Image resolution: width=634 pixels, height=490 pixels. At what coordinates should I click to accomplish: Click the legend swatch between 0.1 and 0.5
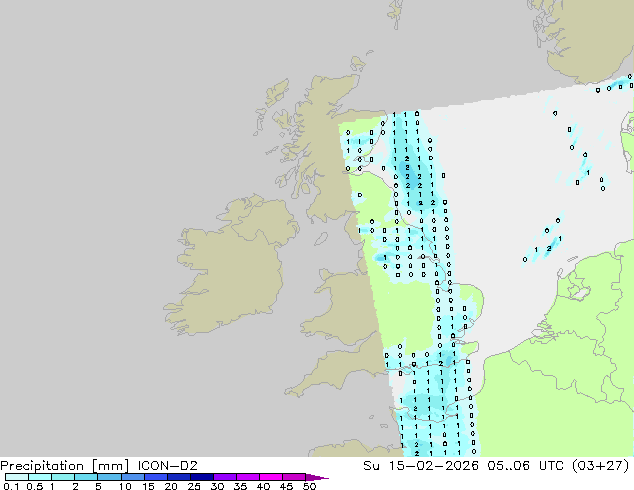pyautogui.click(x=17, y=477)
